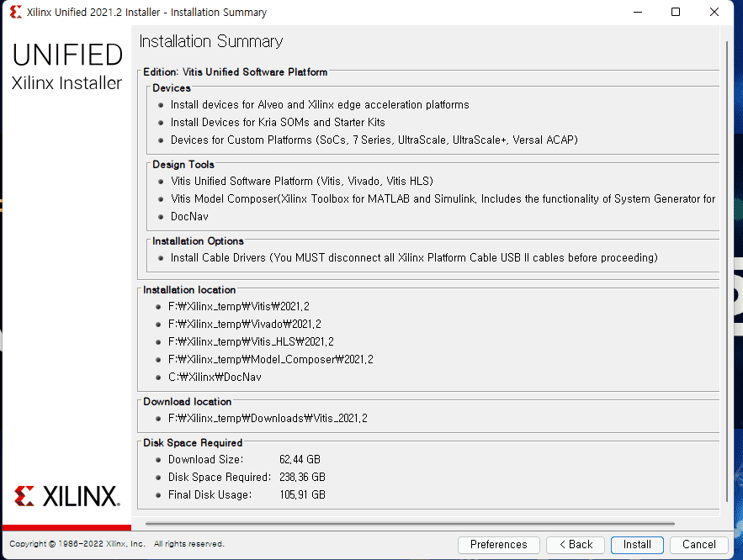The width and height of the screenshot is (743, 560).
Task: Select the 'Vitis Model Composer' entry
Action: pyautogui.click(x=443, y=198)
